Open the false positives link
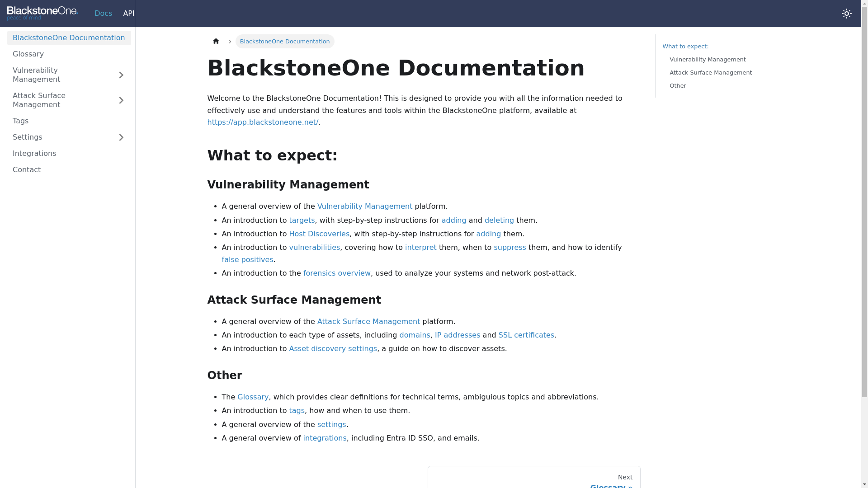 (248, 260)
